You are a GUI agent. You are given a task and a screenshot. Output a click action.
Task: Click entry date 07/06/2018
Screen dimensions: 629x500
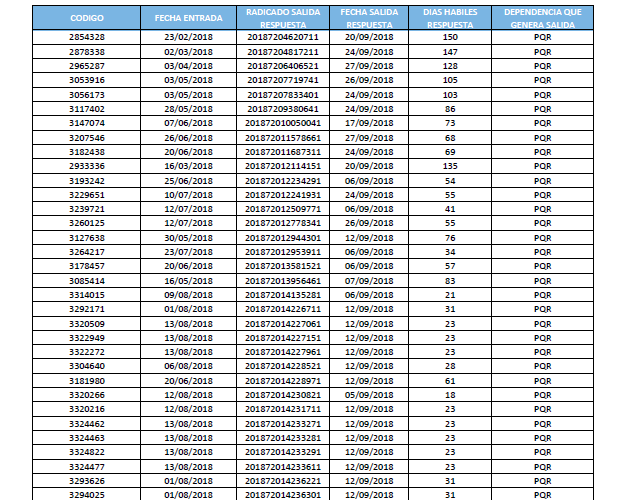tap(189, 123)
